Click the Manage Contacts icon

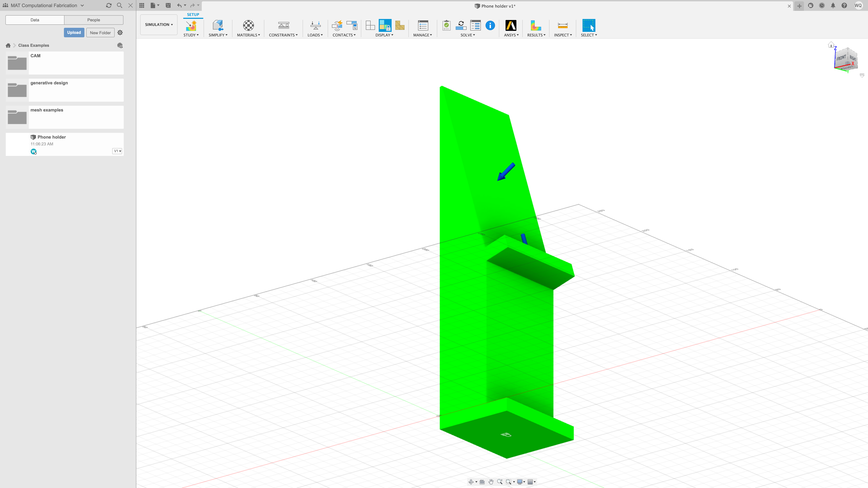(352, 26)
